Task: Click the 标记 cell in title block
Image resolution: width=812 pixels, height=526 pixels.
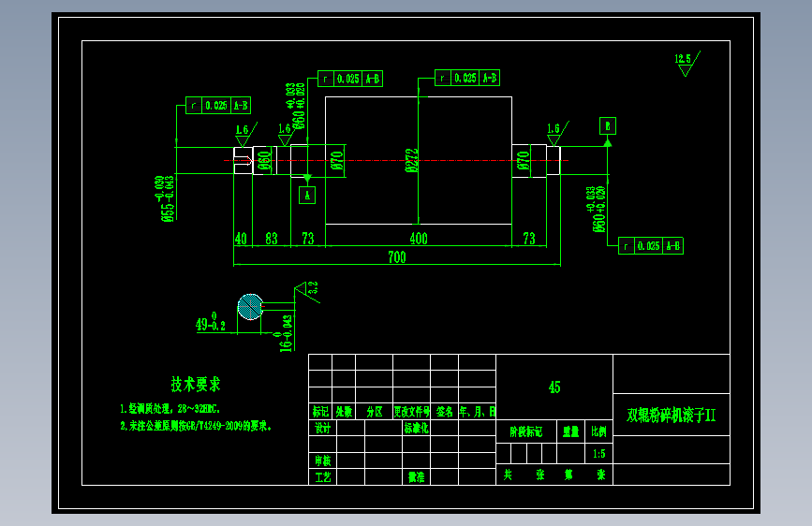Action: [320, 412]
